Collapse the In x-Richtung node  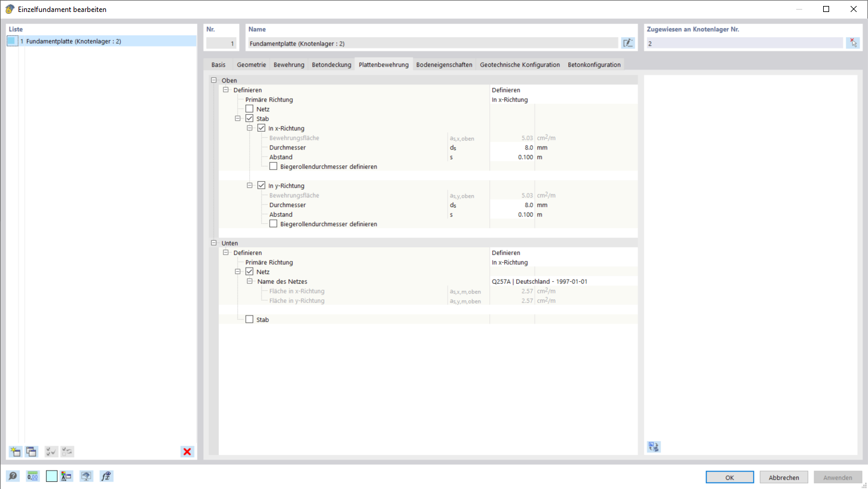(249, 128)
